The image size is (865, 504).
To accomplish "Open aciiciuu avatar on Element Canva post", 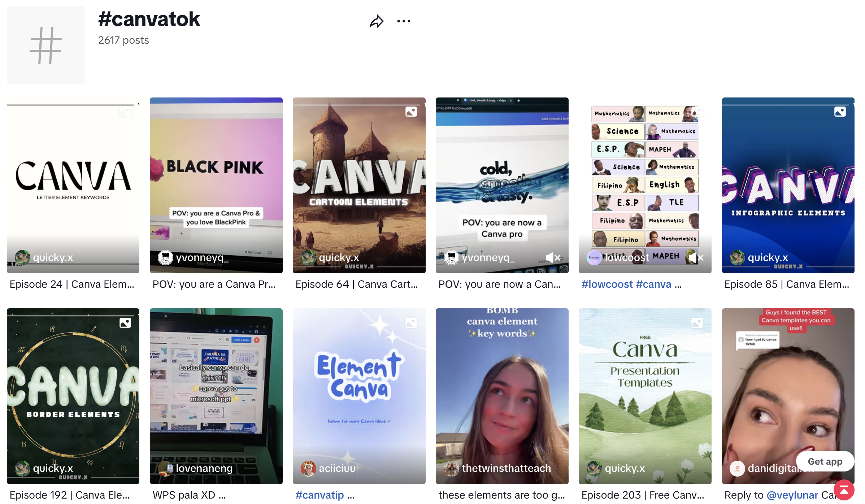I will pos(308,468).
